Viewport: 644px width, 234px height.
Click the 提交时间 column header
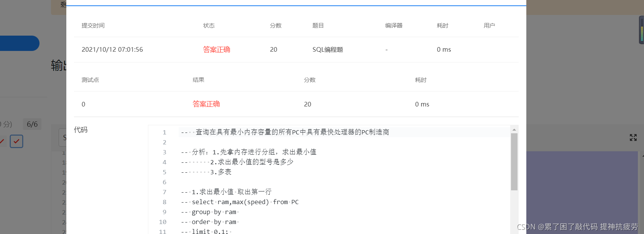[93, 26]
